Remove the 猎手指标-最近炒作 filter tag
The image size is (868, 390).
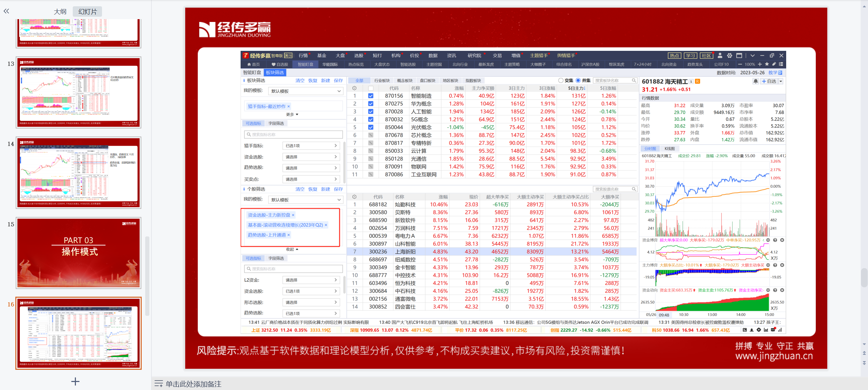point(289,107)
